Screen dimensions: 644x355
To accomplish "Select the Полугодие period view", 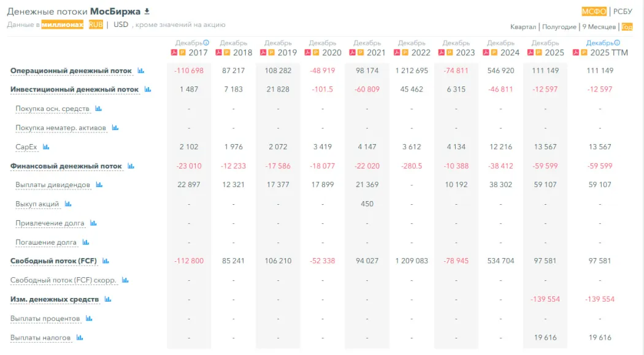I will click(x=559, y=27).
